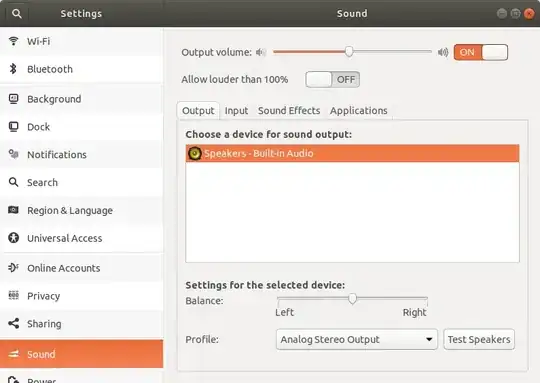Select the Wi-Fi icon in sidebar
Image resolution: width=540 pixels, height=383 pixels.
(x=13, y=41)
